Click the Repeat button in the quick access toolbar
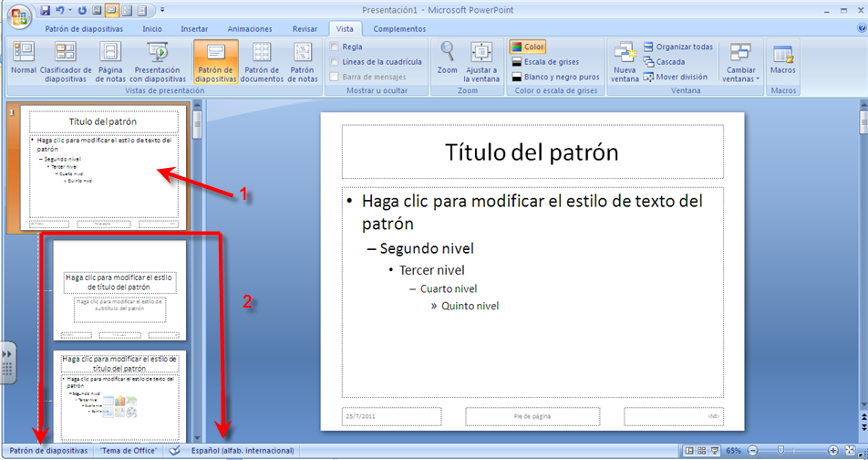 tap(82, 10)
